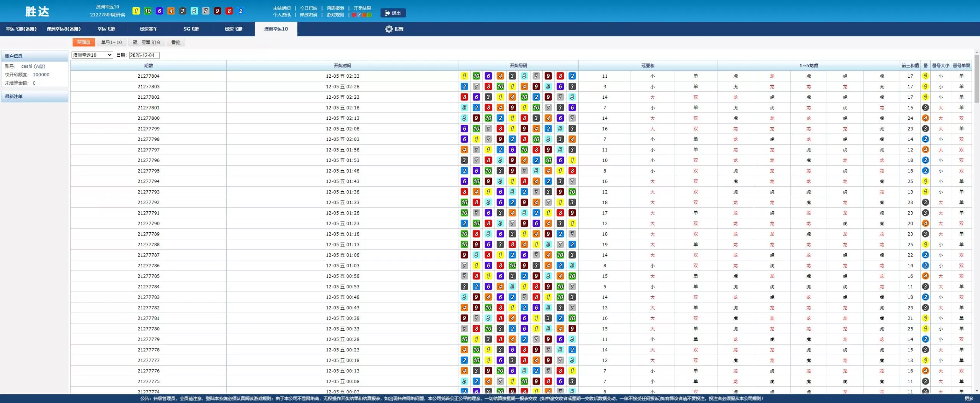Switch to the 极速赛车 game tab
980x403 pixels.
tap(149, 29)
